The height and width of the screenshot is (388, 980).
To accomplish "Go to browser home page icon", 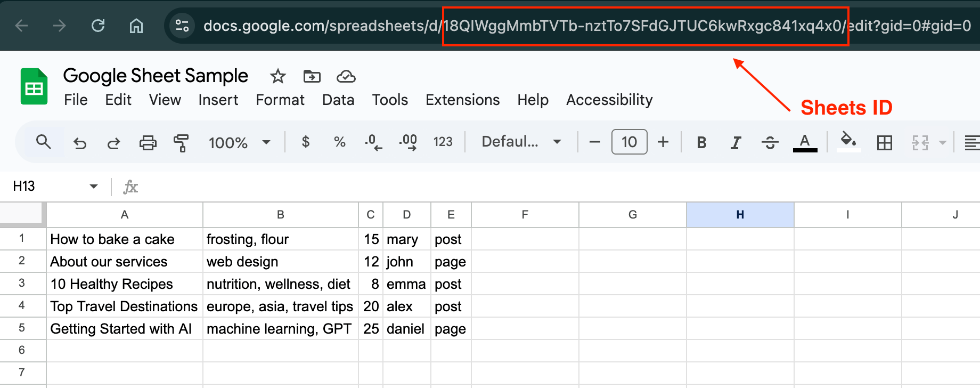I will click(136, 26).
